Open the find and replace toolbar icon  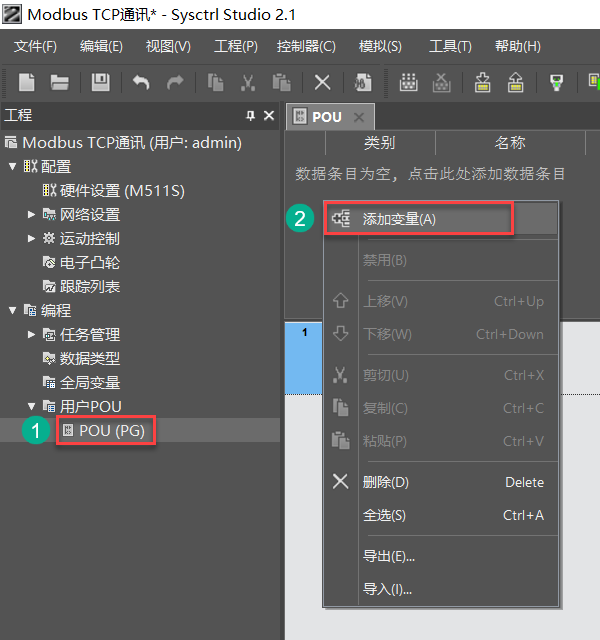pos(363,82)
